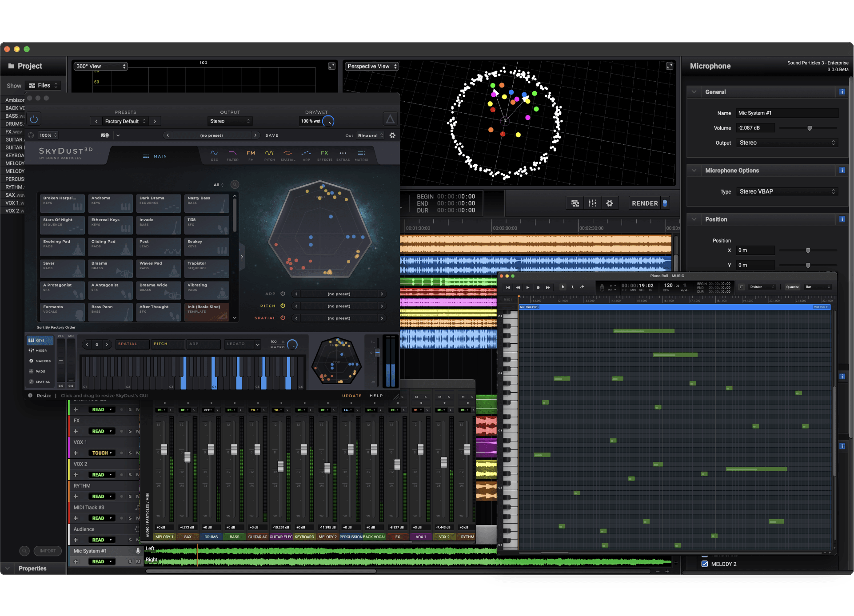
Task: Open the mixer sliders icon beside RENDER
Action: click(x=592, y=203)
